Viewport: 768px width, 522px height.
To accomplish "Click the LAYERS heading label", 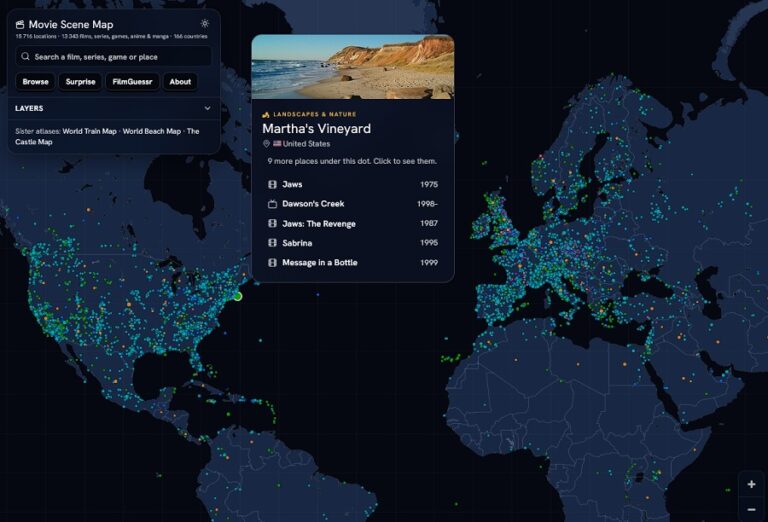I will tap(29, 108).
